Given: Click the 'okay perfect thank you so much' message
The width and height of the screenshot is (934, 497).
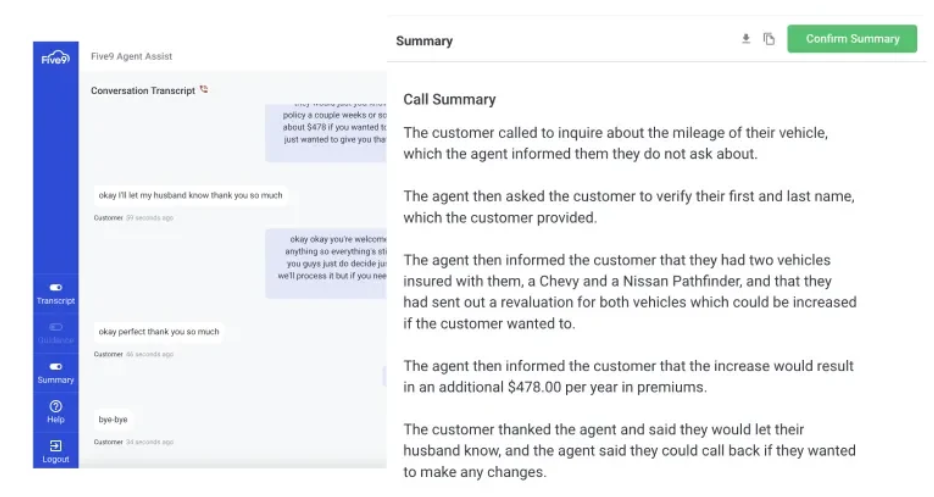Looking at the screenshot, I should point(159,331).
